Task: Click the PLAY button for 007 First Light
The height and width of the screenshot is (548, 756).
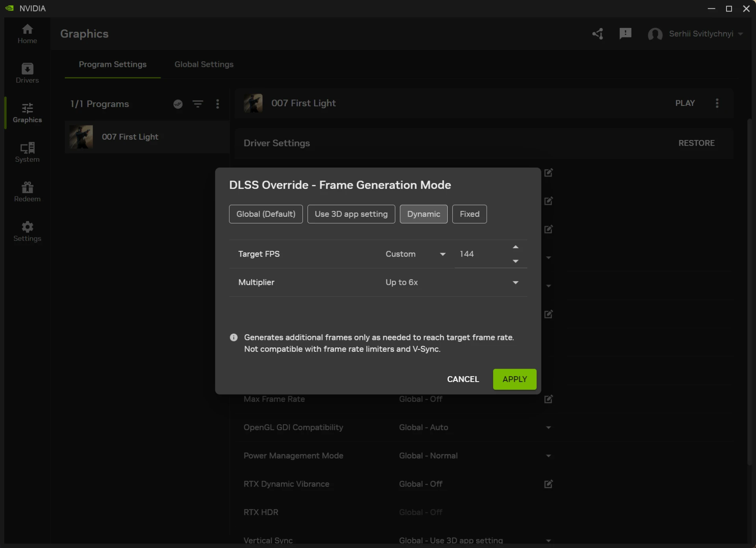Action: point(685,103)
